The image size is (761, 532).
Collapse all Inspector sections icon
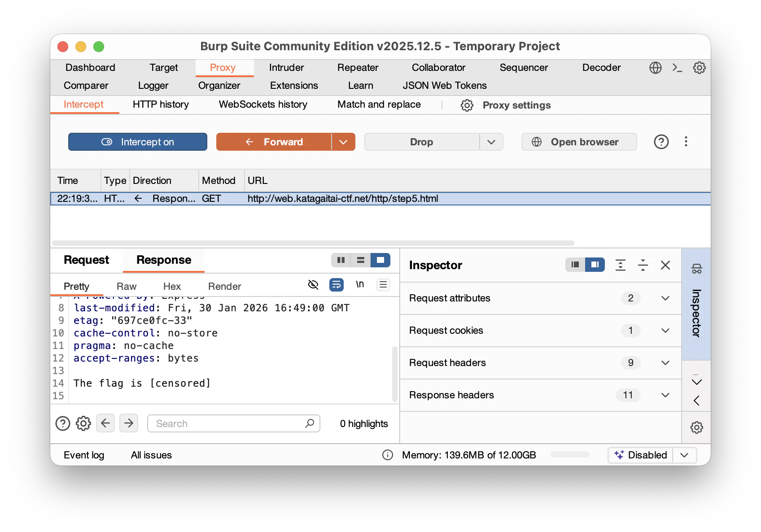click(643, 265)
